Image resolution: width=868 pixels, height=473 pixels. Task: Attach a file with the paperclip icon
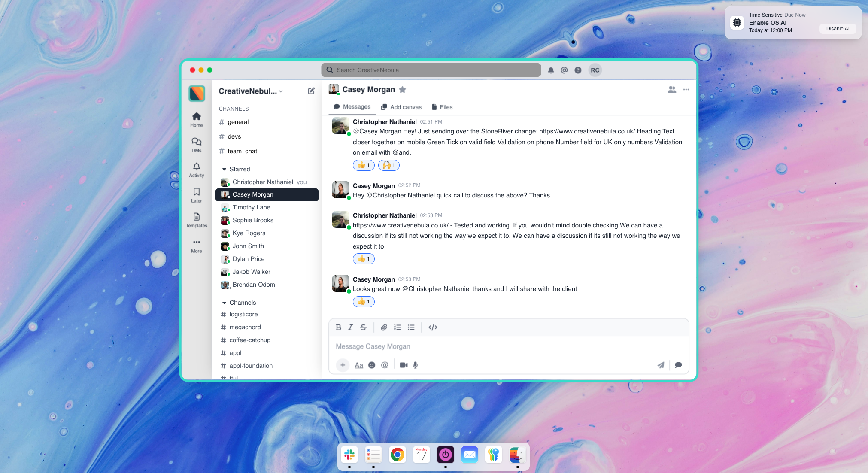click(x=384, y=327)
